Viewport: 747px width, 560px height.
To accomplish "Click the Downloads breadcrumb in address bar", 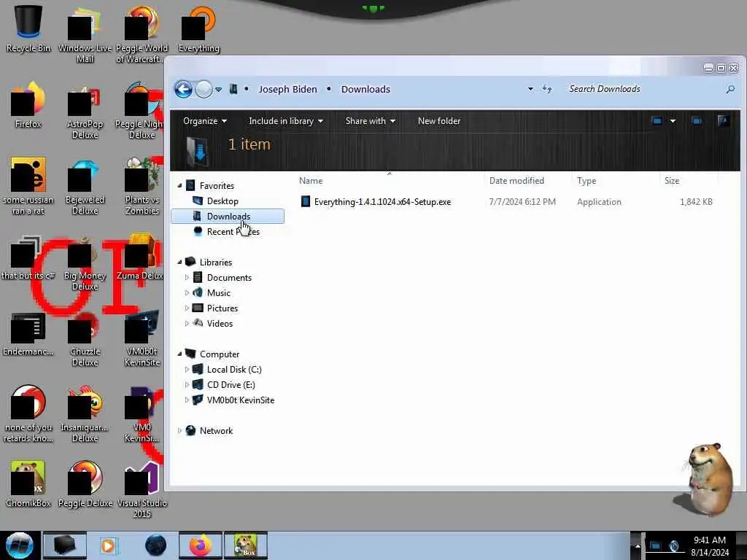I will pyautogui.click(x=365, y=89).
